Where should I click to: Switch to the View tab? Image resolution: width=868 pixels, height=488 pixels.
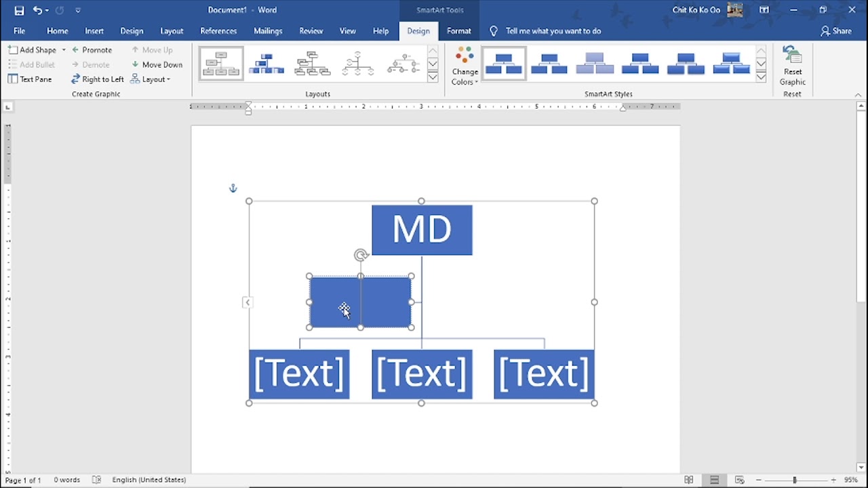[348, 31]
